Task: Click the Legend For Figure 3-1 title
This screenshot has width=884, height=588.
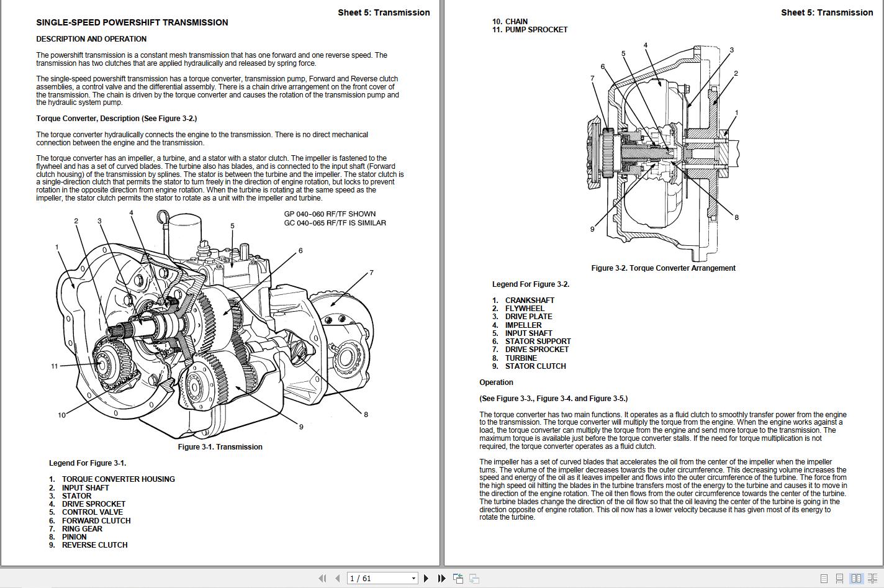Action: 87,463
